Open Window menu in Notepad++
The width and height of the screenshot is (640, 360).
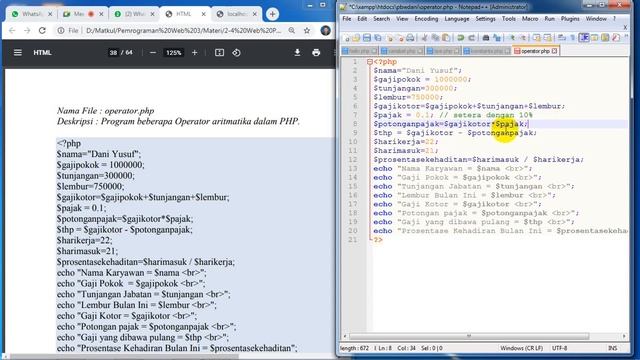click(596, 19)
